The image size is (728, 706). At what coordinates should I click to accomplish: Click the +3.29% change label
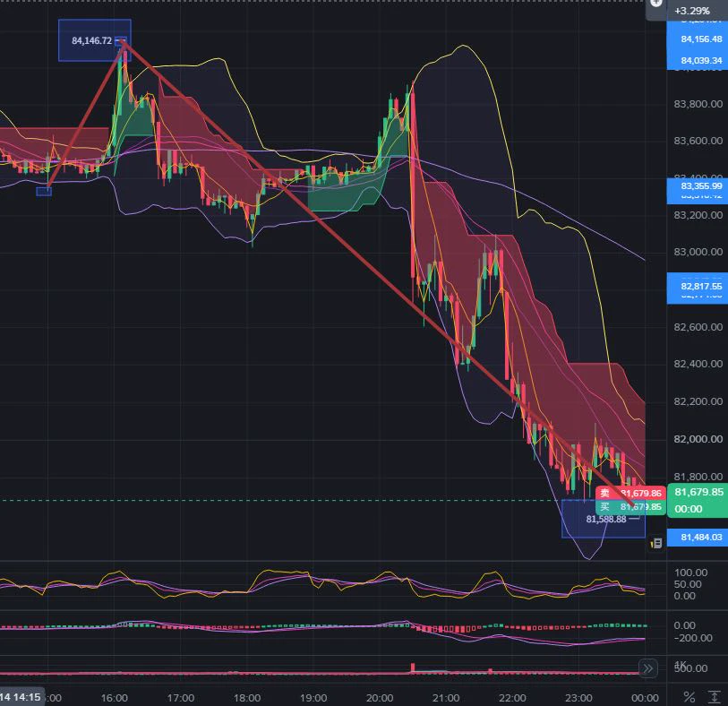coord(692,11)
